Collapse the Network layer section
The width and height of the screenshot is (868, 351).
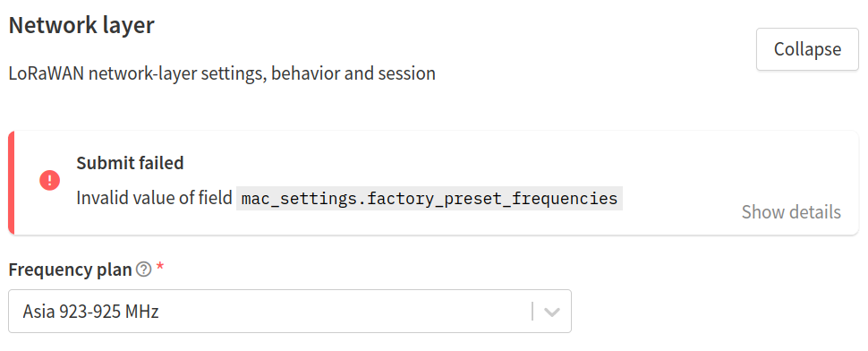point(807,49)
